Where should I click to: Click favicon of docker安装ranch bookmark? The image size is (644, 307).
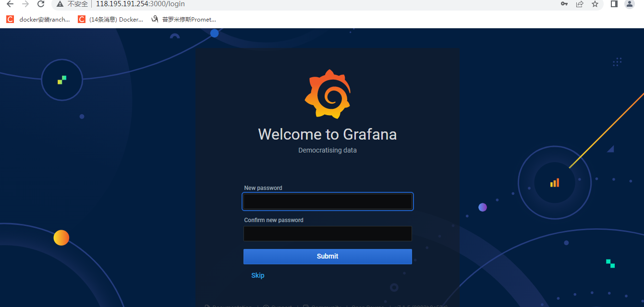point(10,19)
